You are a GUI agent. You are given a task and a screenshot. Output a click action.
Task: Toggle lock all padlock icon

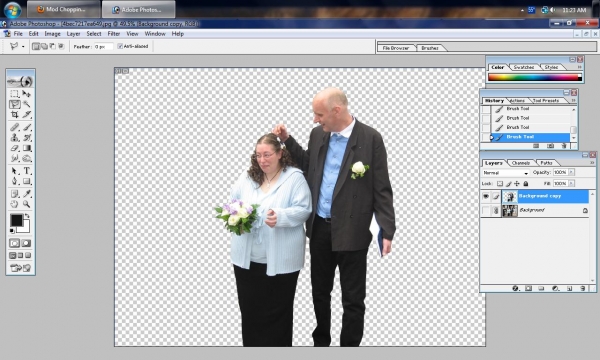526,184
